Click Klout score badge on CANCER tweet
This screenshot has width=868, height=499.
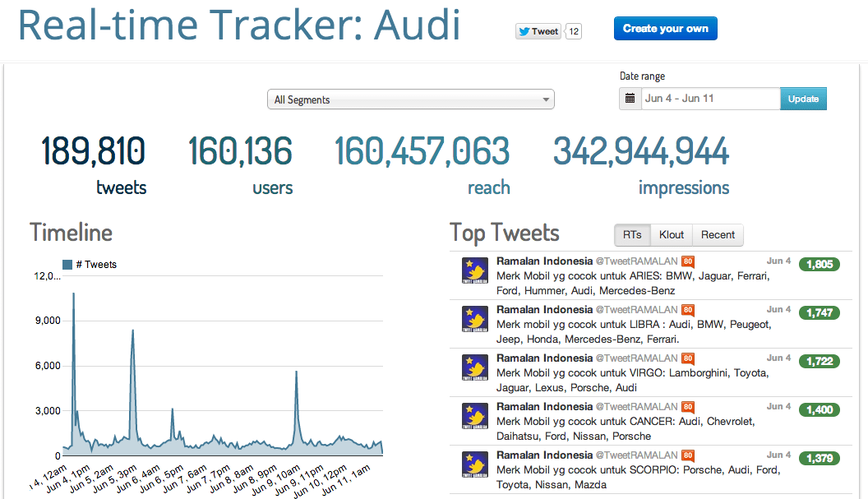(688, 407)
